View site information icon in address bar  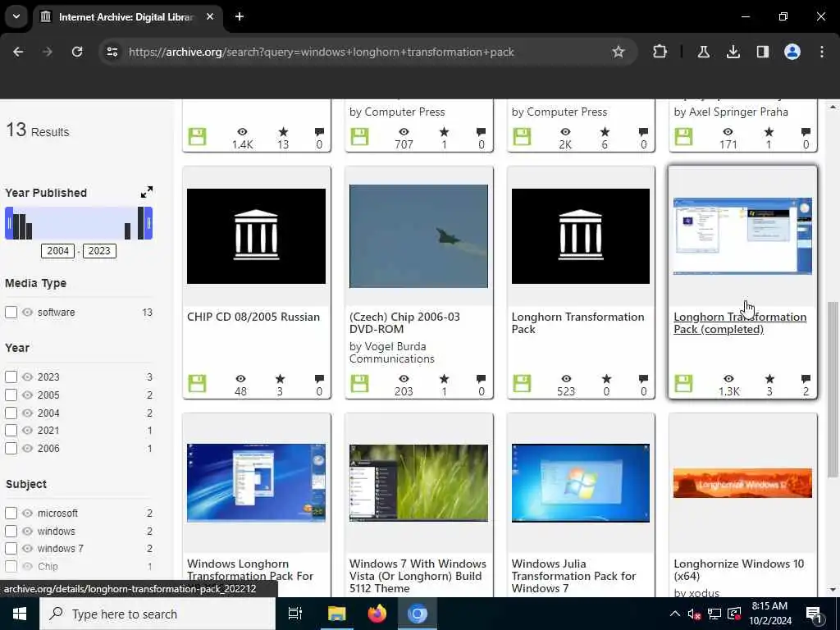tap(112, 52)
